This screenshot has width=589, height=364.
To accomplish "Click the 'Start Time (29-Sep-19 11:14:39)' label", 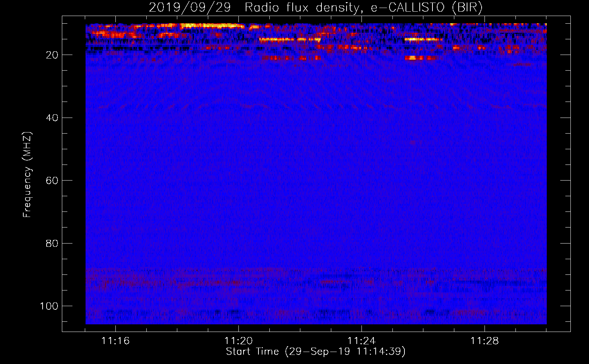I will (316, 352).
